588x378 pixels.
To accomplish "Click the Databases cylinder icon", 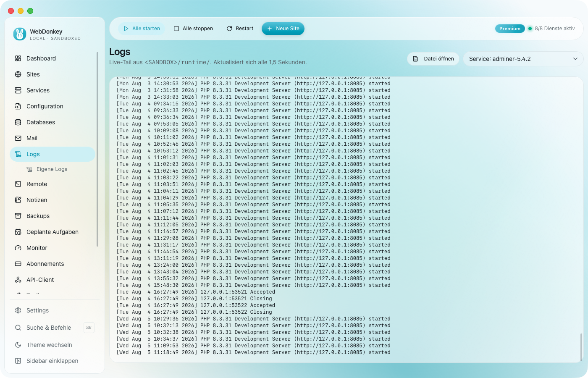I will 18,122.
